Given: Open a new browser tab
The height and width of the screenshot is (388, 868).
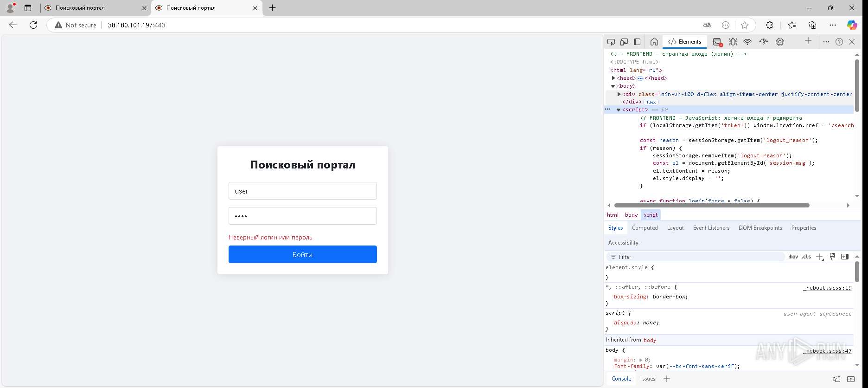Looking at the screenshot, I should point(273,8).
